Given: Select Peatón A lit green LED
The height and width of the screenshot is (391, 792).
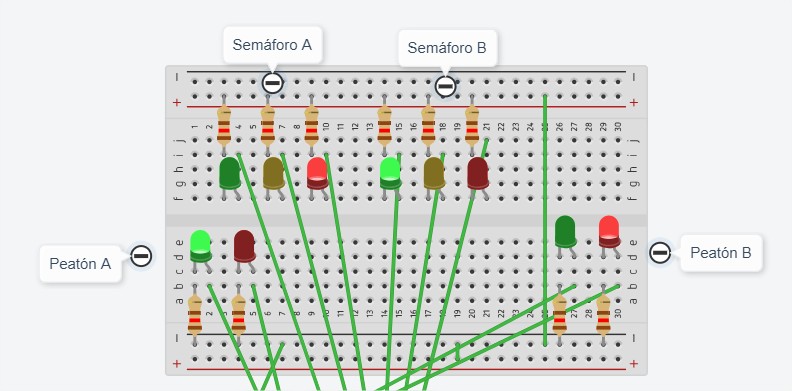Looking at the screenshot, I should [201, 246].
